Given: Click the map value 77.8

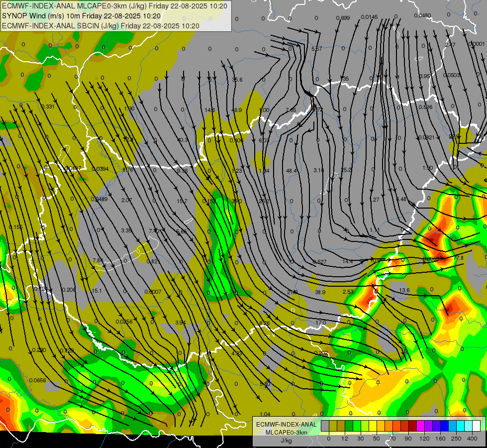Looking at the screenshot, I should (459, 258).
